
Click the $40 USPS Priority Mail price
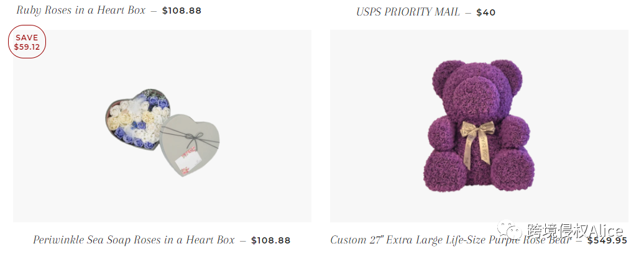[486, 12]
